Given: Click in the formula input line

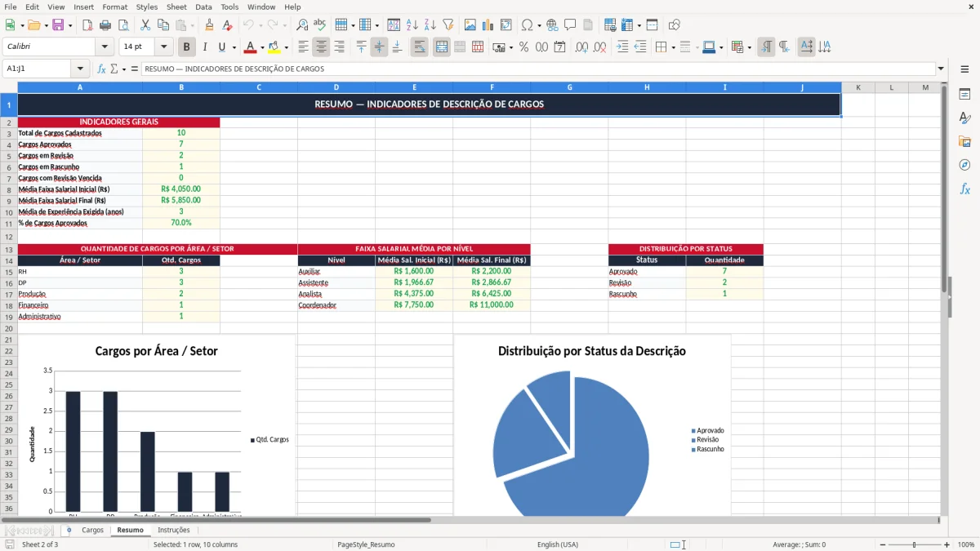Looking at the screenshot, I should coord(537,69).
